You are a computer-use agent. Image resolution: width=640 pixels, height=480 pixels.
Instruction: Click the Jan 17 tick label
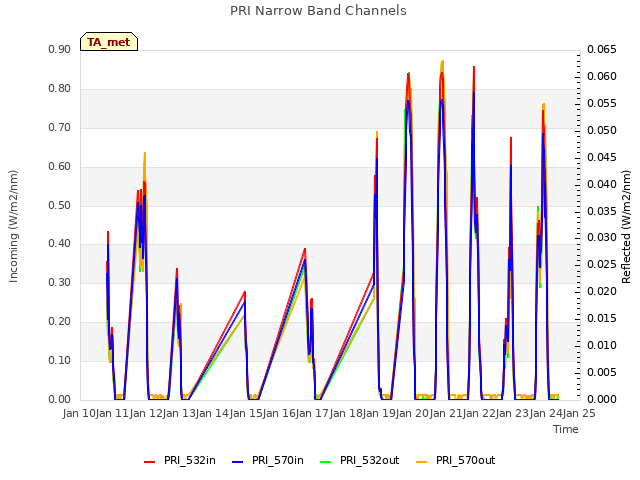(x=313, y=413)
